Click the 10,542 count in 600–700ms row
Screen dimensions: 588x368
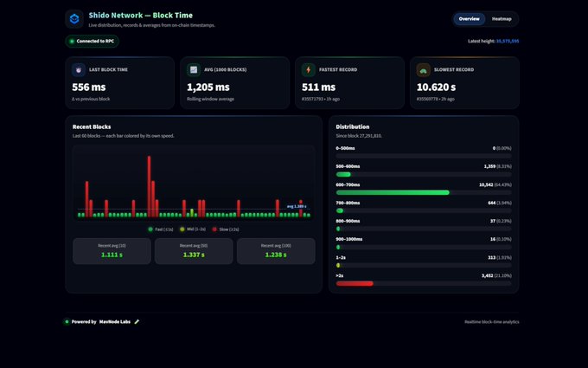click(486, 184)
